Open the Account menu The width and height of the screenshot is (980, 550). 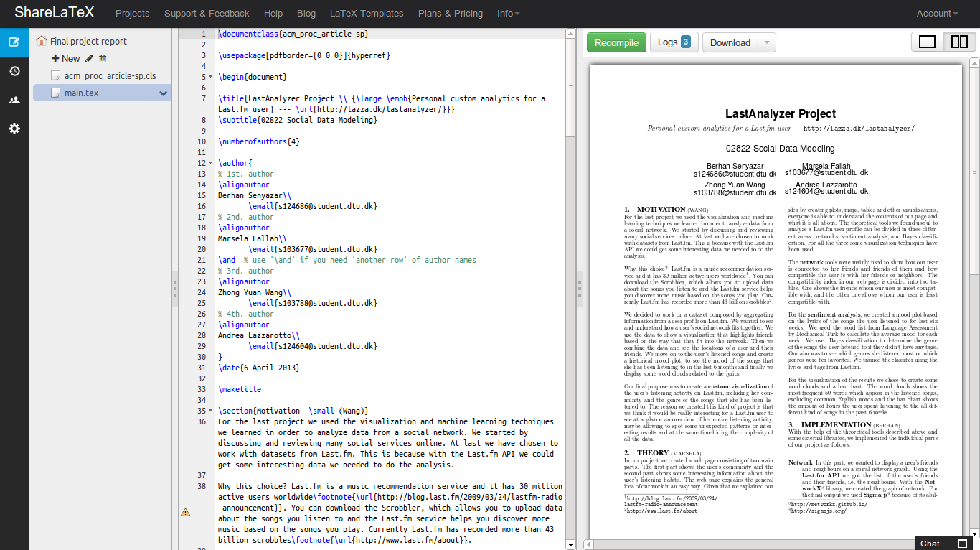[937, 14]
